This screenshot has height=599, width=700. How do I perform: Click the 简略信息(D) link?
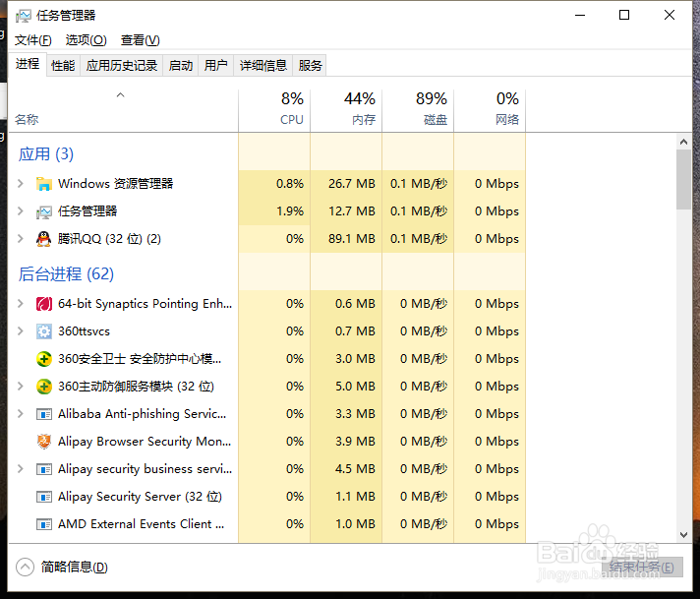tap(75, 568)
